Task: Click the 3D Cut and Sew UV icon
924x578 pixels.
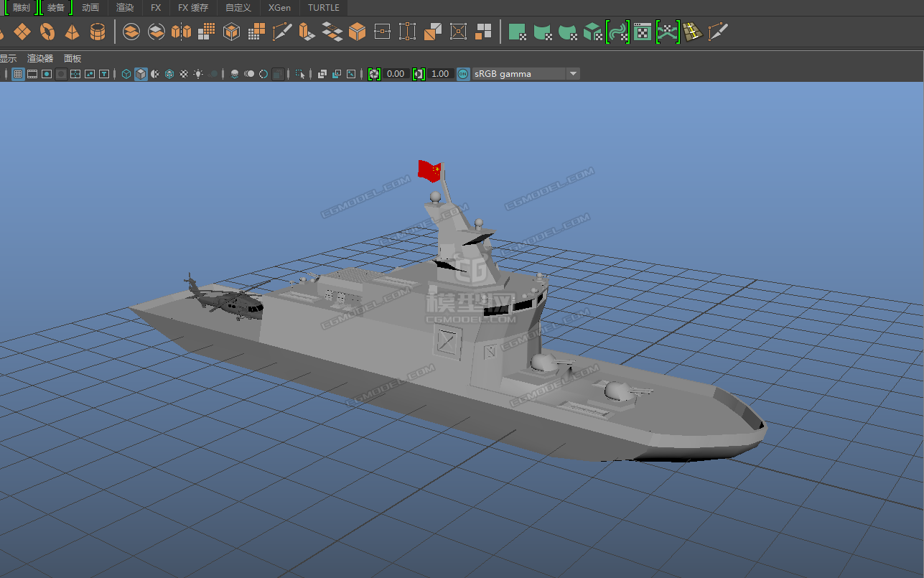Action: tap(668, 32)
